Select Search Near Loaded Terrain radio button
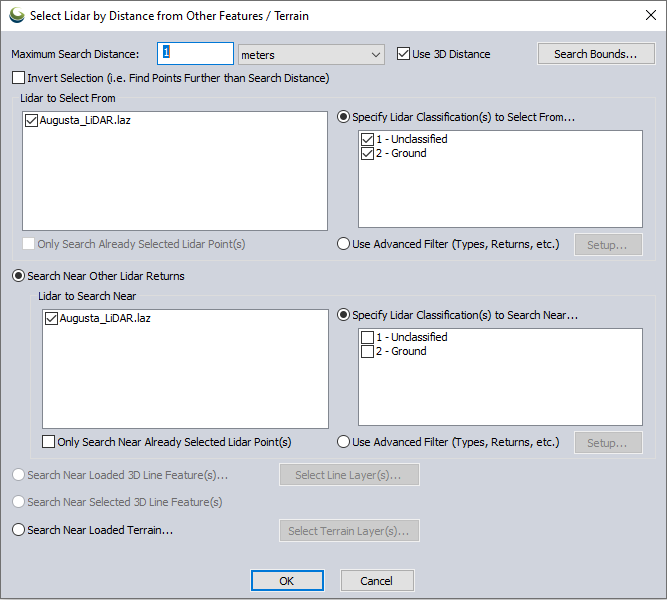 point(18,530)
